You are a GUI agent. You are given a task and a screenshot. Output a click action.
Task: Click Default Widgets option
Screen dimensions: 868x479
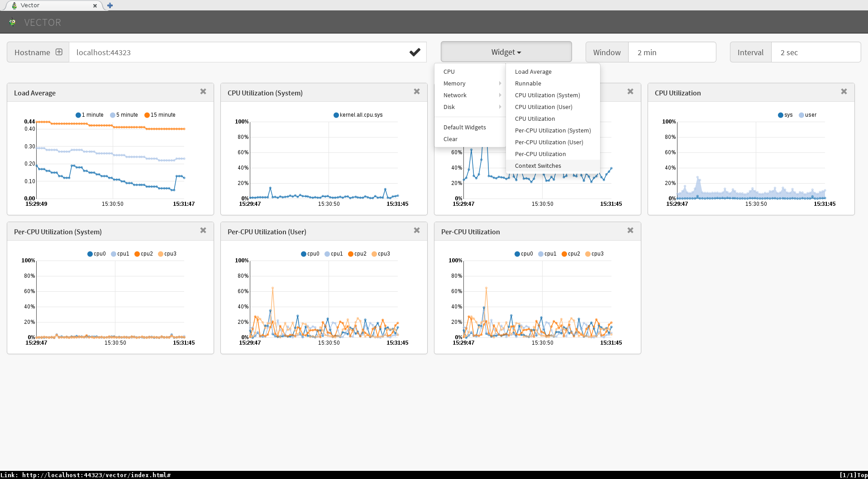pos(464,128)
